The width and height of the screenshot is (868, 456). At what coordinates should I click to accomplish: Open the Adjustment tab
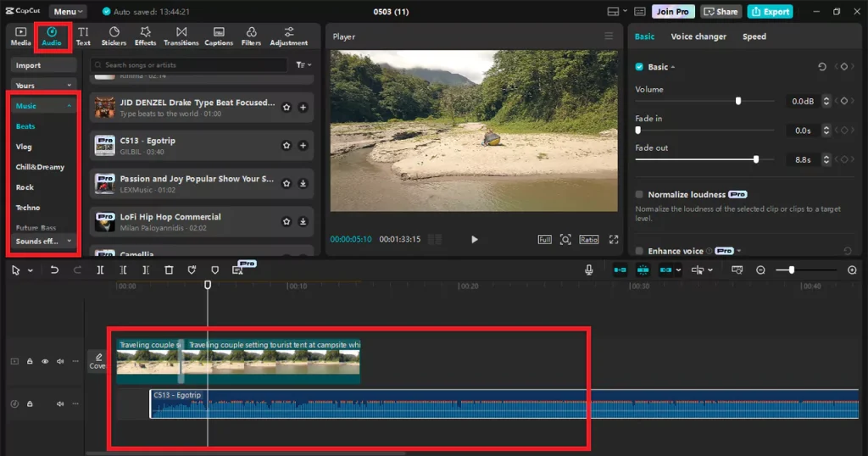coord(288,36)
